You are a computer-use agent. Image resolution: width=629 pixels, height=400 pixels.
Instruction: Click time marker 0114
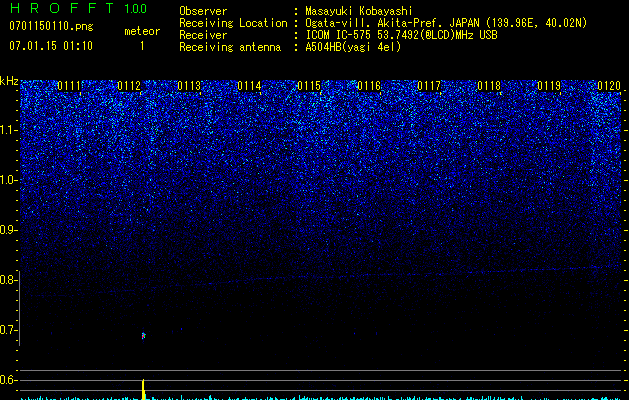[x=249, y=86]
